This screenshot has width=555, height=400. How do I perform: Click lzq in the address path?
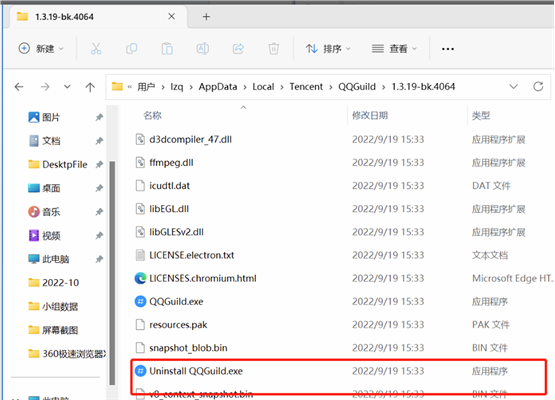(177, 87)
